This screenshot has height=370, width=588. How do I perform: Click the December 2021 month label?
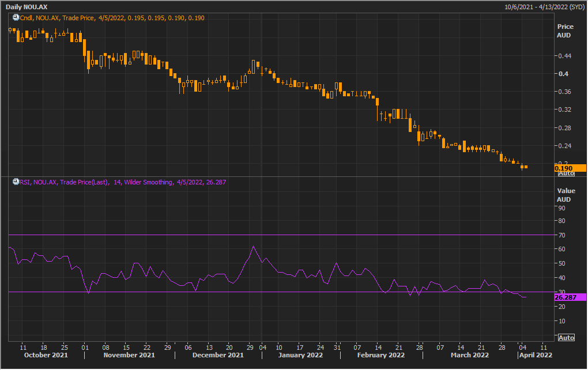(x=218, y=355)
